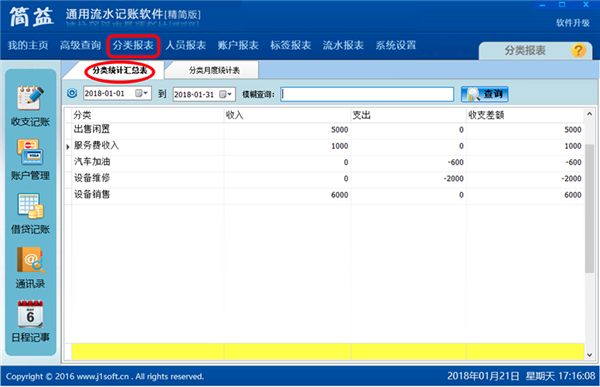Viewport: 600px width, 387px height.
Task: Sort by 支出 column header
Action: tap(408, 115)
